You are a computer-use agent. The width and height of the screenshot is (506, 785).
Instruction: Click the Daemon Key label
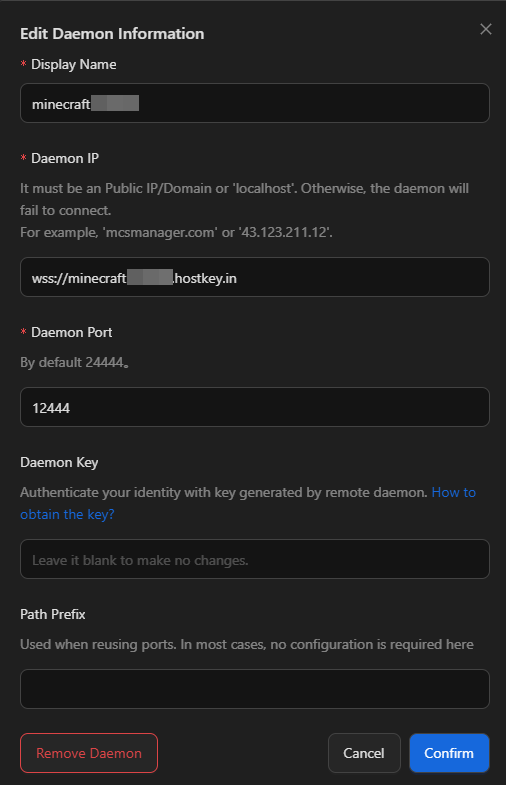coord(59,463)
